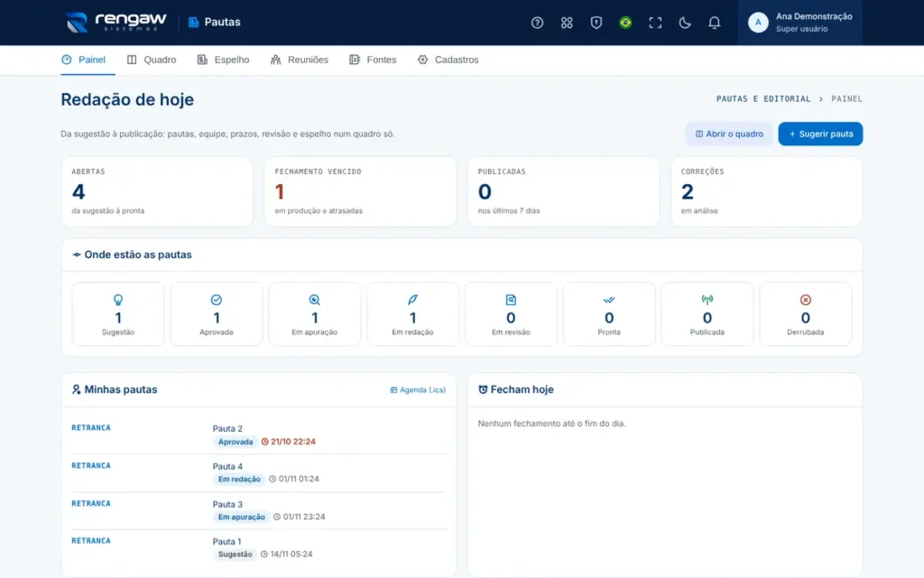
Task: Click the Em apuração magnifier icon
Action: 315,300
